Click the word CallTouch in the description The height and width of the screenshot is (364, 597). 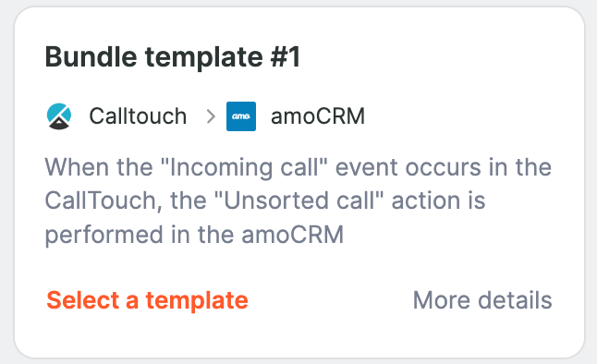(x=102, y=200)
